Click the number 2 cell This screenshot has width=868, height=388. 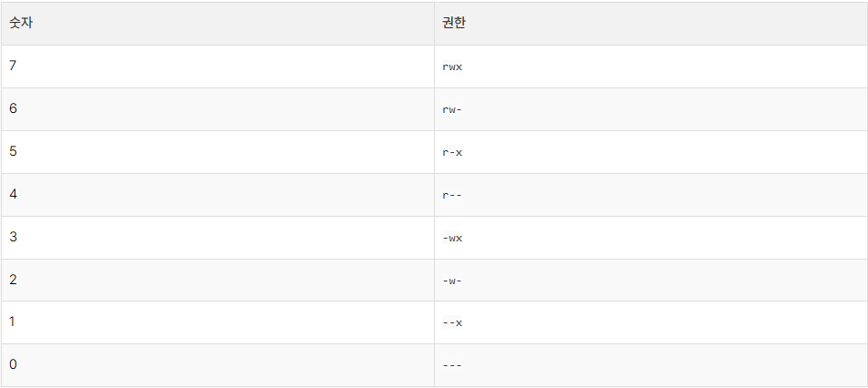(217, 280)
